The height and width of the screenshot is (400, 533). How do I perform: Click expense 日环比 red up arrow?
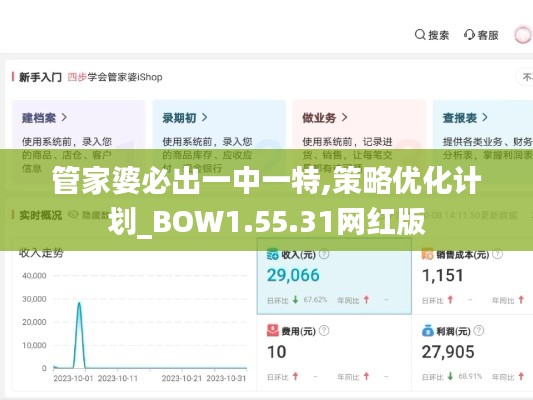(x=295, y=376)
